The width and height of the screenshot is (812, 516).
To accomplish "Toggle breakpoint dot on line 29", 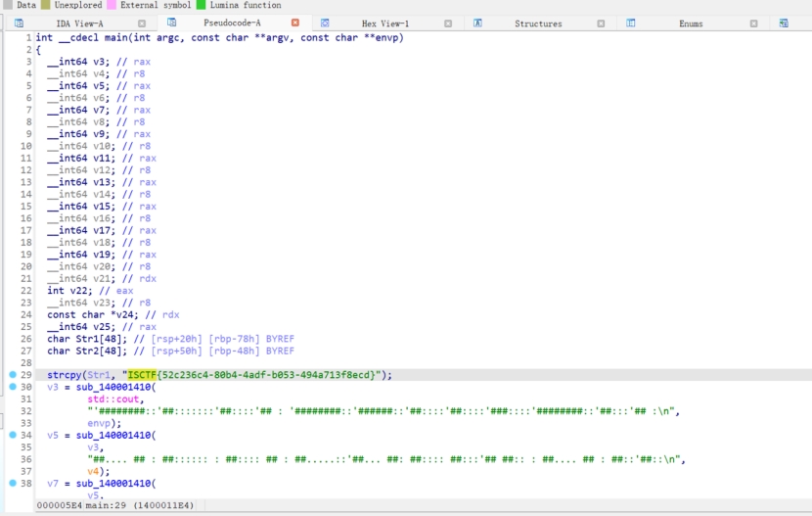I will pos(12,375).
